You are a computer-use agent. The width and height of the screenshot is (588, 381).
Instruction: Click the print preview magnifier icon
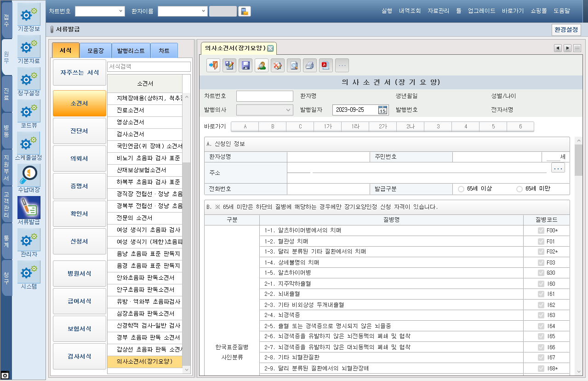[x=294, y=65]
